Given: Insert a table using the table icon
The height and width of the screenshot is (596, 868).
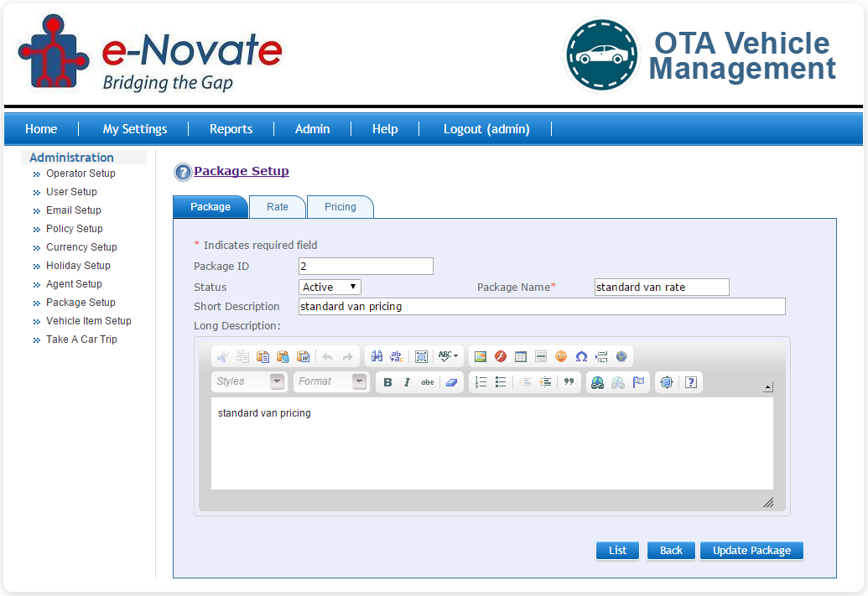Looking at the screenshot, I should [521, 355].
